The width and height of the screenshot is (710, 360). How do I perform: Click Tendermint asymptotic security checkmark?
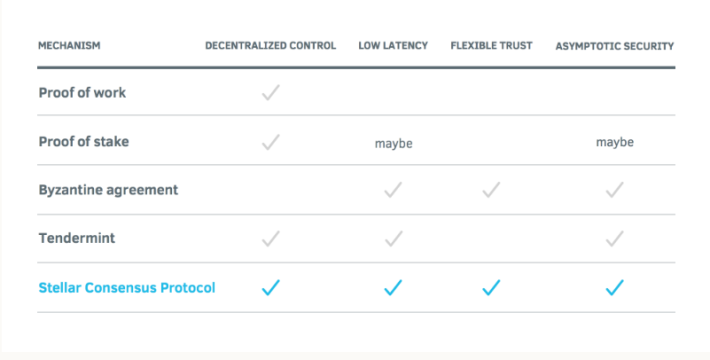click(614, 239)
